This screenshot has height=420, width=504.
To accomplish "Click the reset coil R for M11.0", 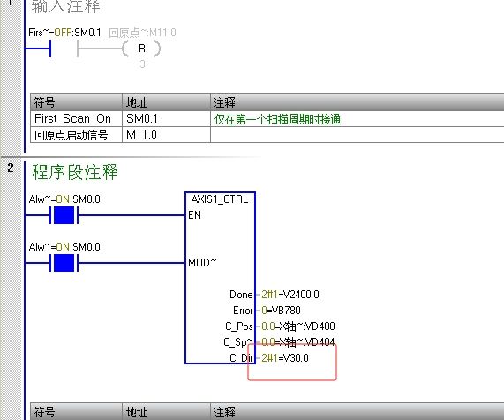I will click(x=141, y=49).
